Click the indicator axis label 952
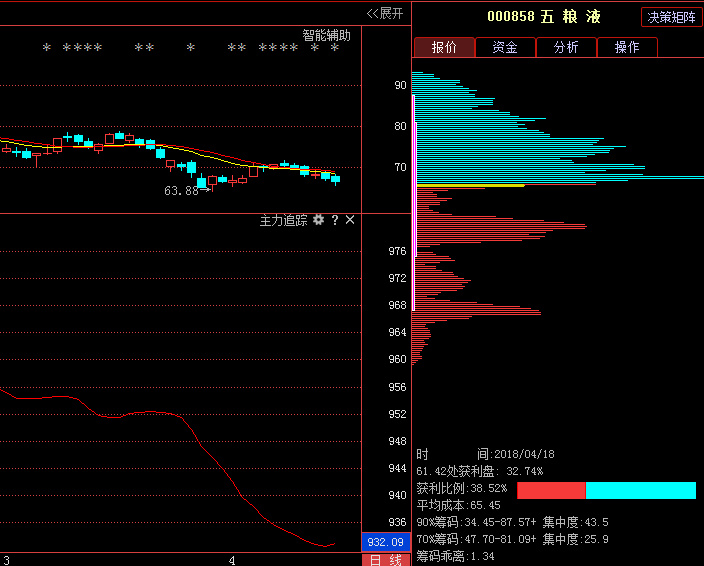 pos(397,414)
